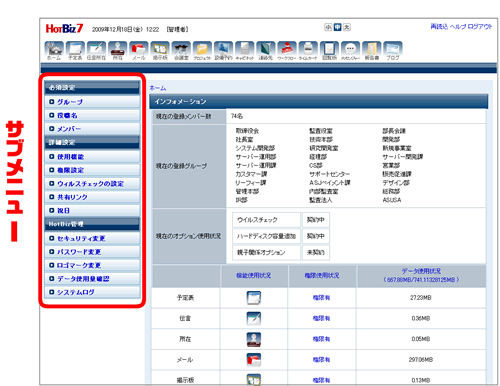Viewport: 500px width, 386px height.
Task: Open the メッセンジャー messenger icon
Action: click(350, 51)
